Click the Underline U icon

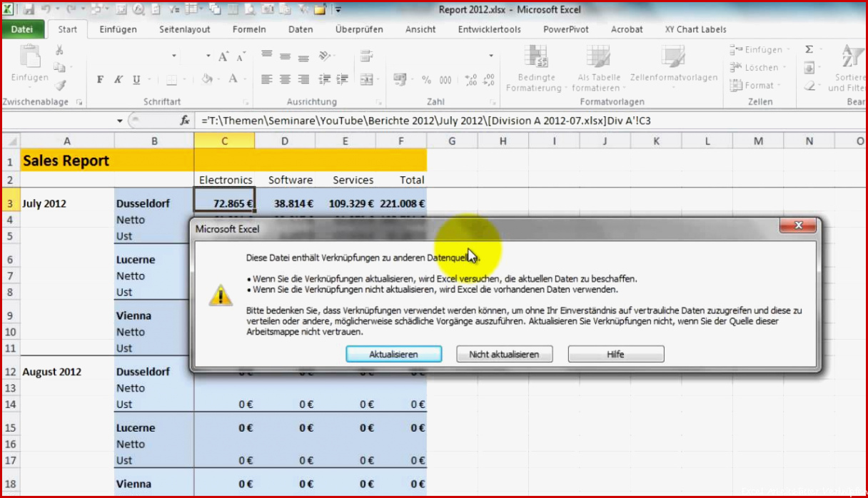(136, 80)
